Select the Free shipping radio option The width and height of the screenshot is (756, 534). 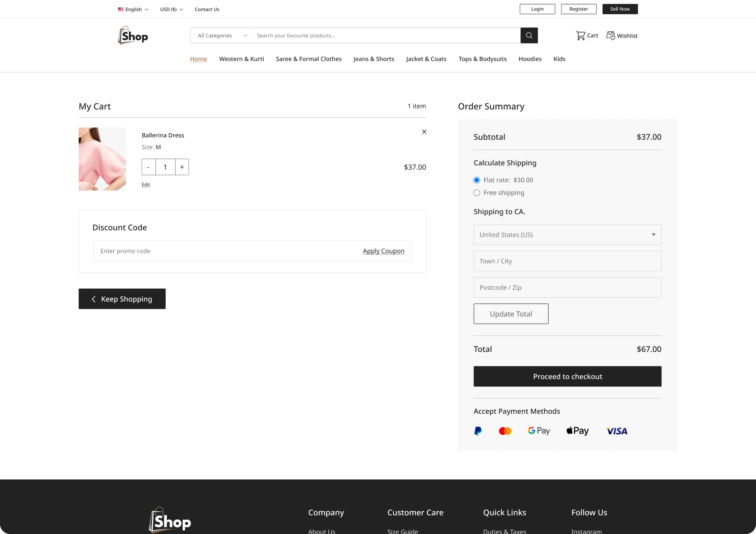477,193
